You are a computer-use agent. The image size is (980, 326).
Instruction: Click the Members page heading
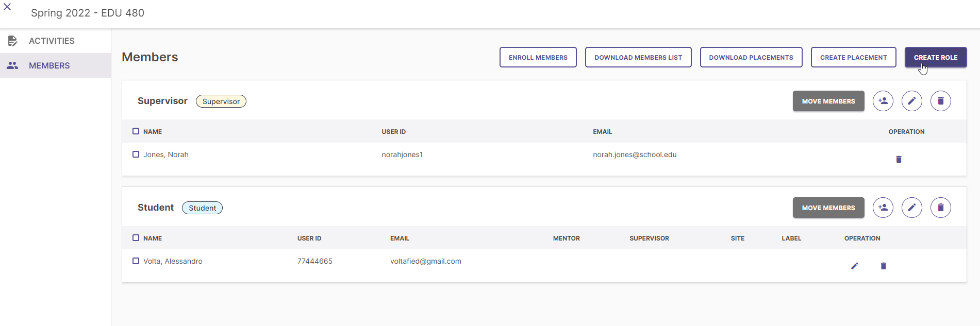[x=150, y=57]
